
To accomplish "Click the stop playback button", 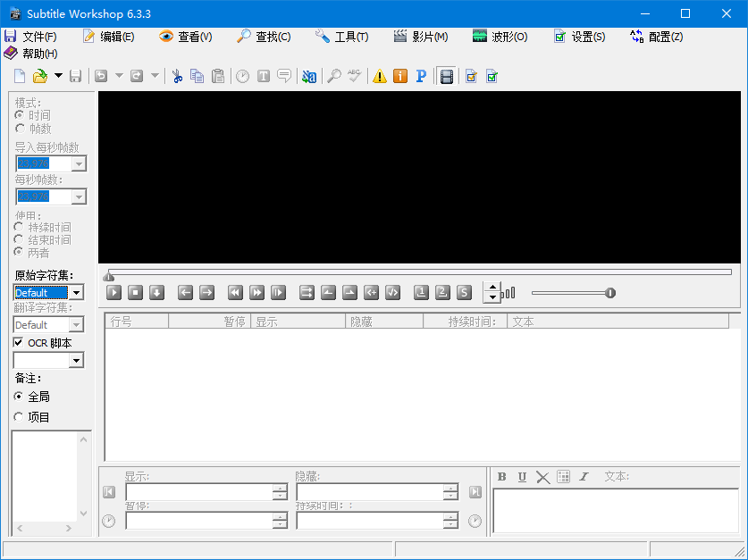I will 134,292.
